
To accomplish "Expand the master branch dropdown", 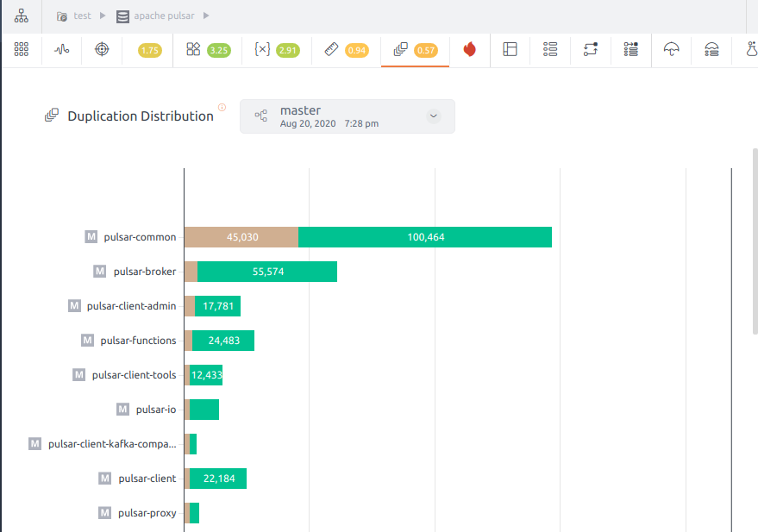I will [434, 116].
